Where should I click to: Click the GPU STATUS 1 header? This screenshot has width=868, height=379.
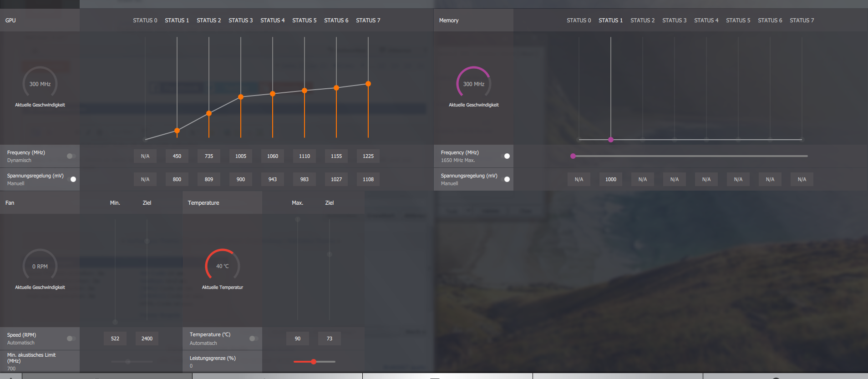[x=177, y=20]
